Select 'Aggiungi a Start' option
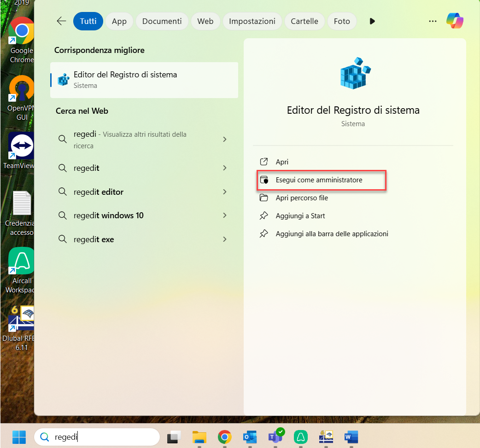This screenshot has width=480, height=448. tap(300, 215)
